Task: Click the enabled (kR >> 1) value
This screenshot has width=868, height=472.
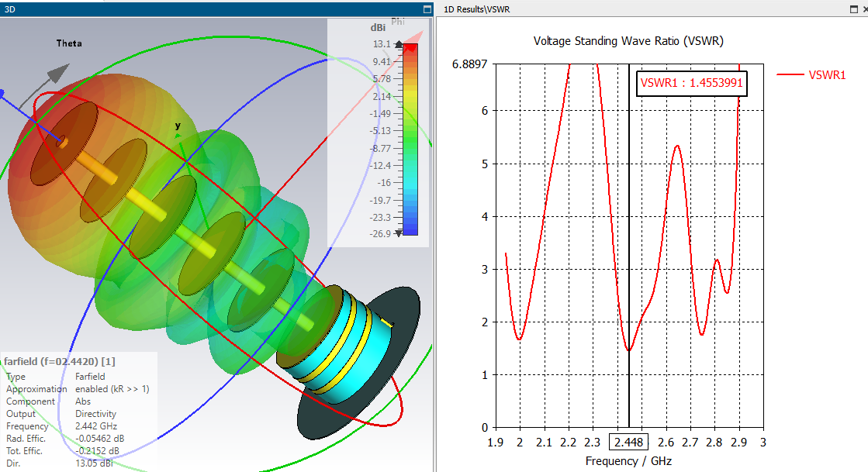Action: click(112, 389)
